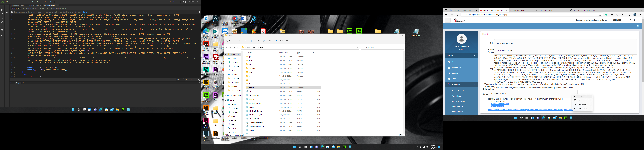The height and width of the screenshot is (150, 644).
Task: Open the Student Schedule sidebar link
Action: tap(458, 91)
